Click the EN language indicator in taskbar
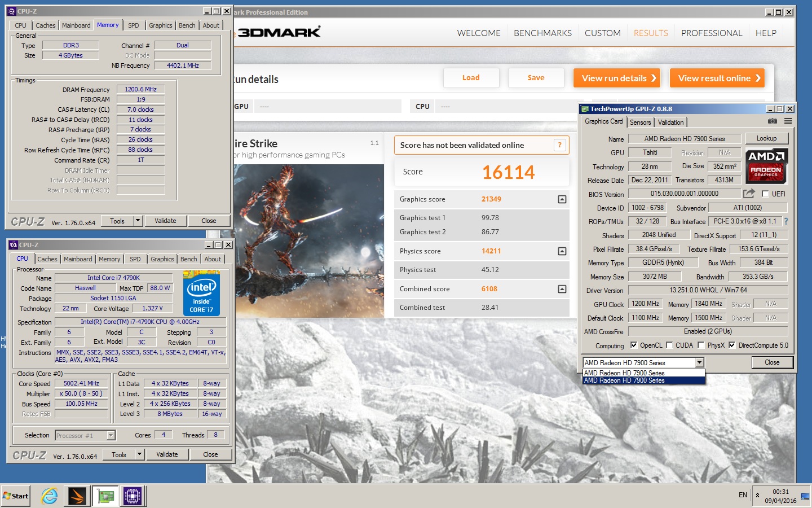812x508 pixels. point(743,495)
